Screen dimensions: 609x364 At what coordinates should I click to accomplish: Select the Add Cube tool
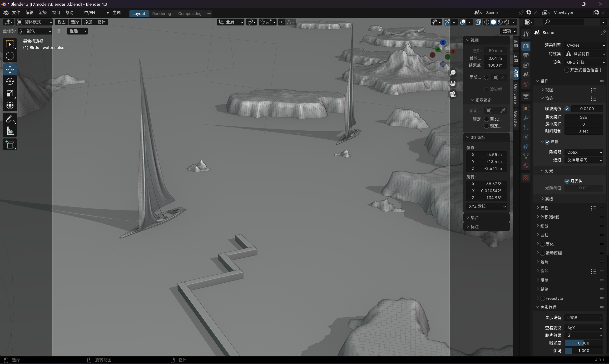click(x=10, y=145)
